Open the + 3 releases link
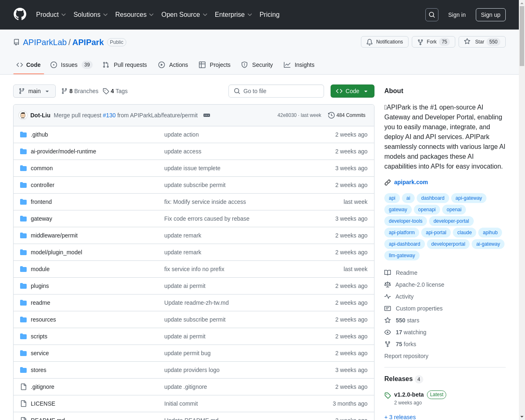This screenshot has height=420, width=525. [400, 417]
